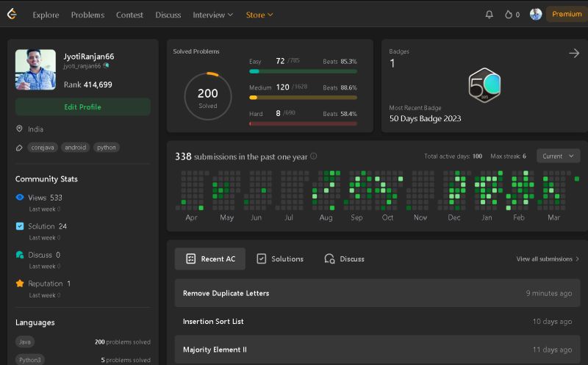This screenshot has height=365, width=588.
Task: Open Remove Duplicate Letters submission
Action: pos(377,293)
